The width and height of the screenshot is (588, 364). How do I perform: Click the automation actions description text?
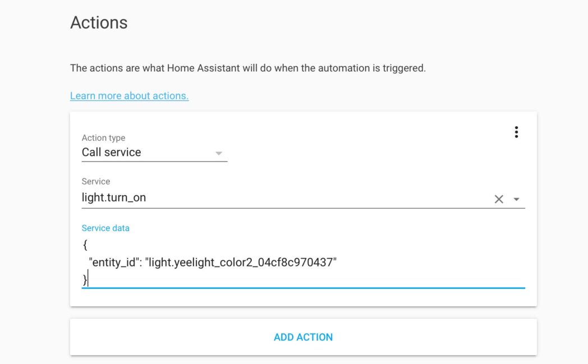tap(248, 68)
